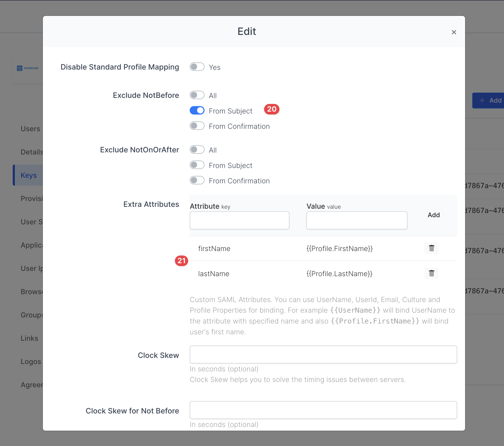Toggle Exclude NotOnOrAfter From Subject switch
Screen dimensions: 504x446
(x=197, y=165)
